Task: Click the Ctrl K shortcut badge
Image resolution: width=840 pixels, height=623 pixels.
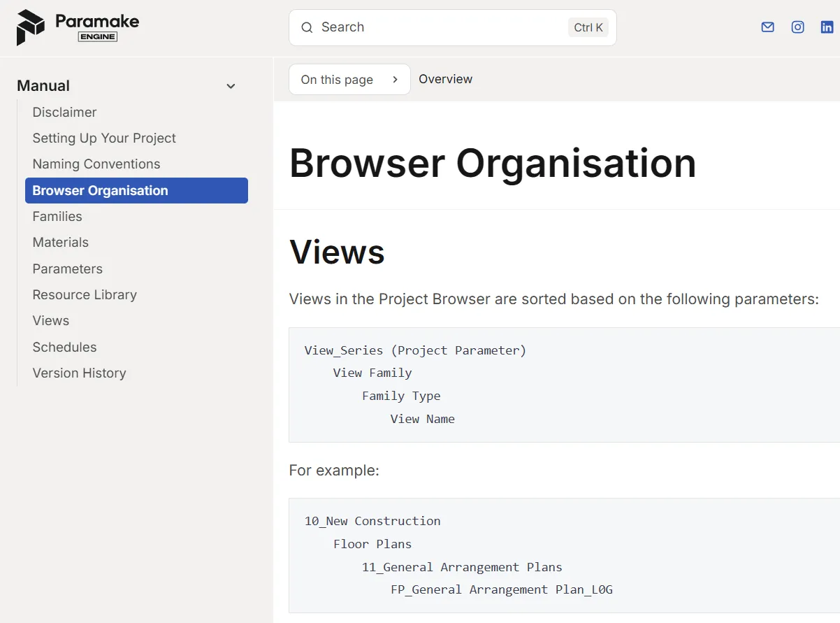Action: pos(588,28)
